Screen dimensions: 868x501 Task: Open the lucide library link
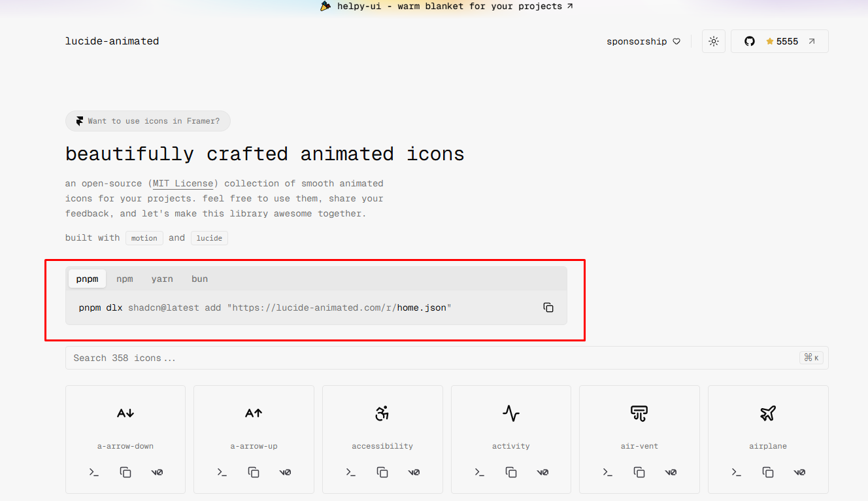[209, 238]
